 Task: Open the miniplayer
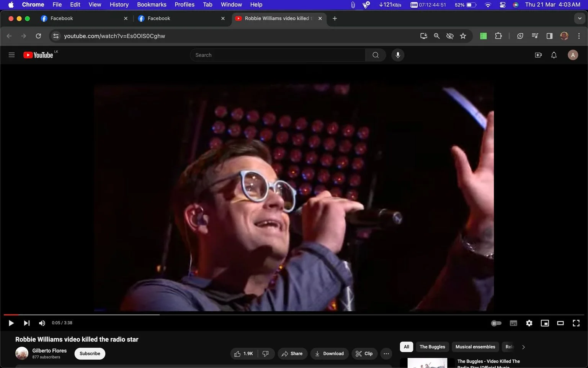(544, 323)
